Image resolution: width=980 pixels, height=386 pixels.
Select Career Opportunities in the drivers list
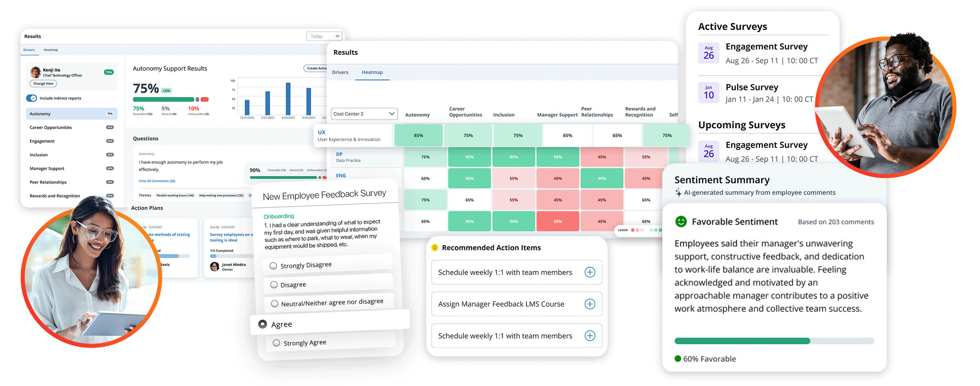[x=51, y=127]
